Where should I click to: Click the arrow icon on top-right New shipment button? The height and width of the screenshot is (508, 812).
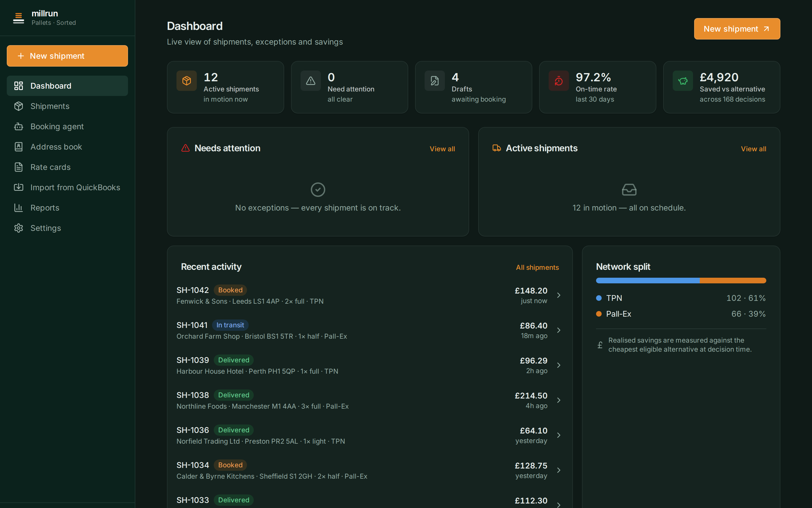(766, 29)
